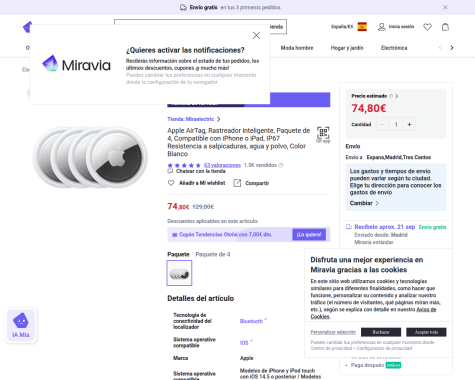475x380 pixels.
Task: Click the iOS attribute link
Action: tap(244, 343)
